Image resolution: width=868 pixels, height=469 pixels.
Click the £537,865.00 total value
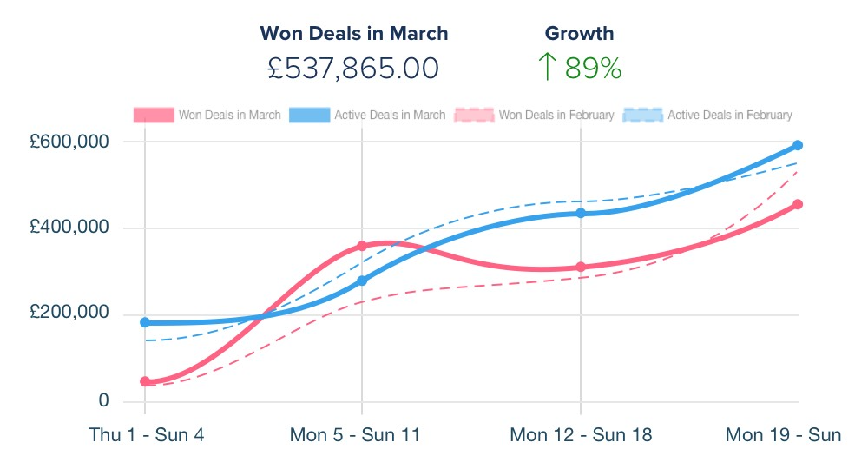tap(353, 69)
